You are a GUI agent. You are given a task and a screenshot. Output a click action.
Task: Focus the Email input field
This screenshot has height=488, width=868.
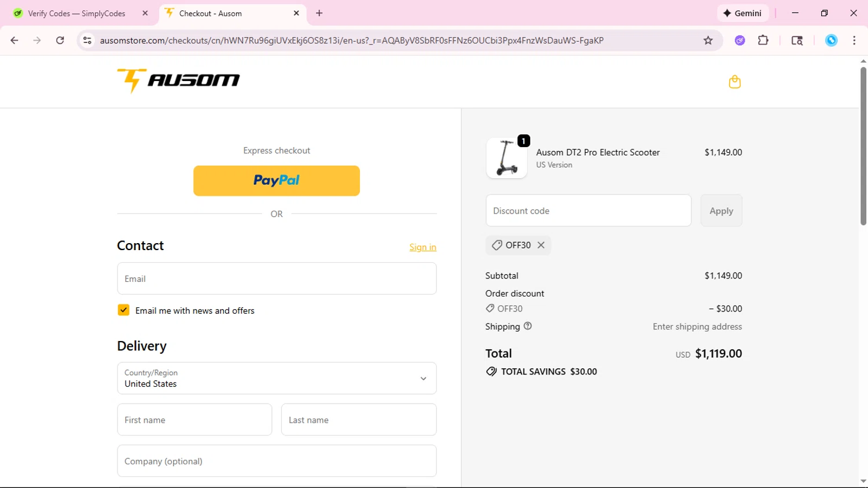pos(277,278)
